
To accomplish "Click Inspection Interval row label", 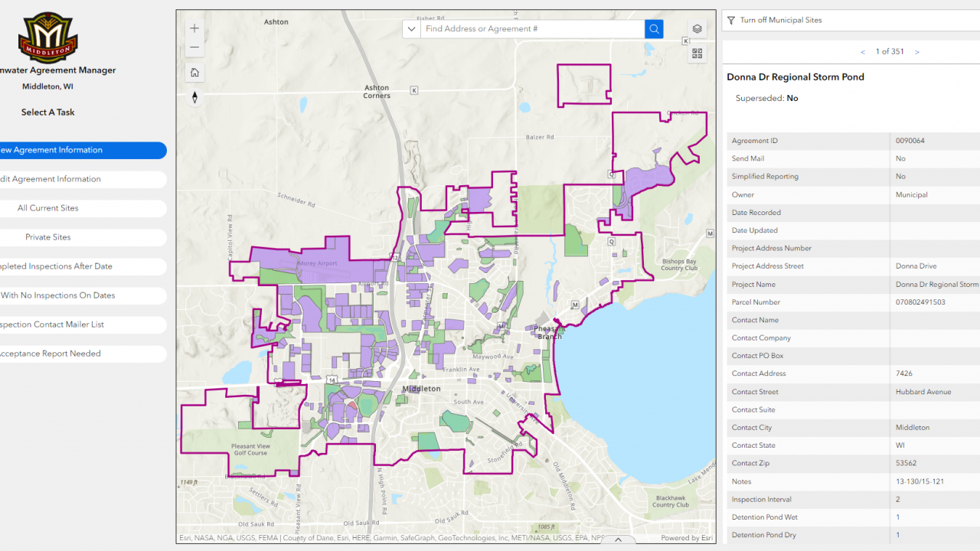I will 762,499.
